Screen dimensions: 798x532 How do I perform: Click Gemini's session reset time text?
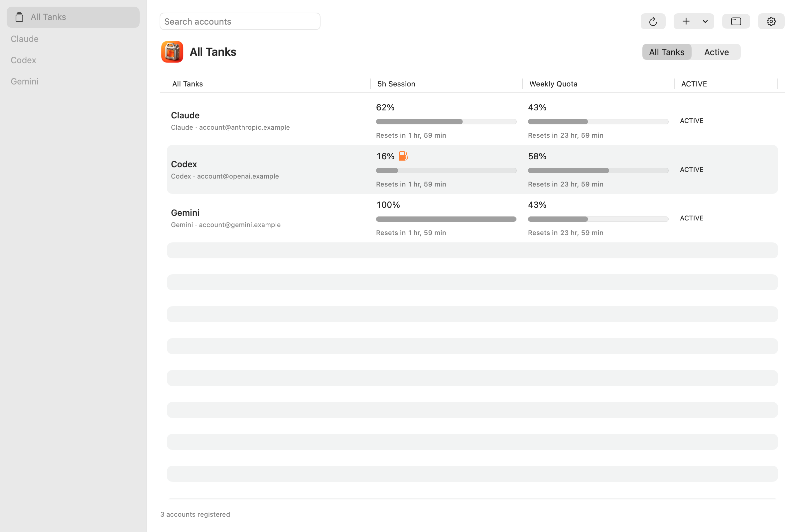(x=411, y=233)
